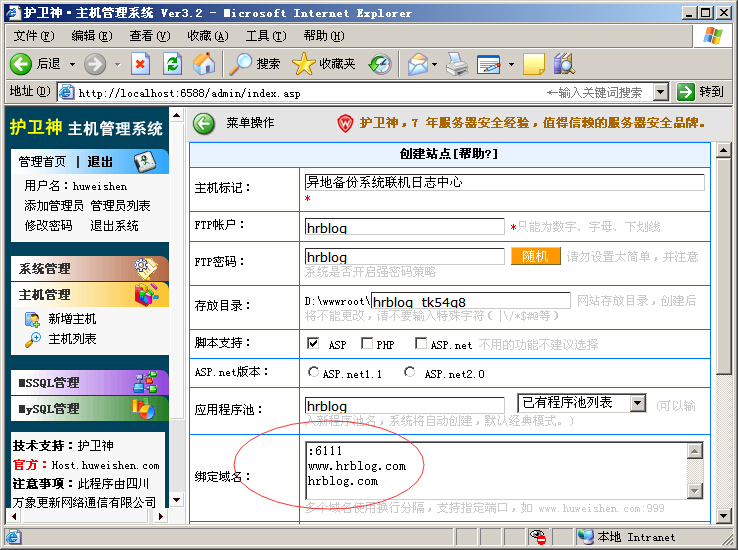
Task: Click the Research books toolbar icon
Action: click(x=564, y=64)
